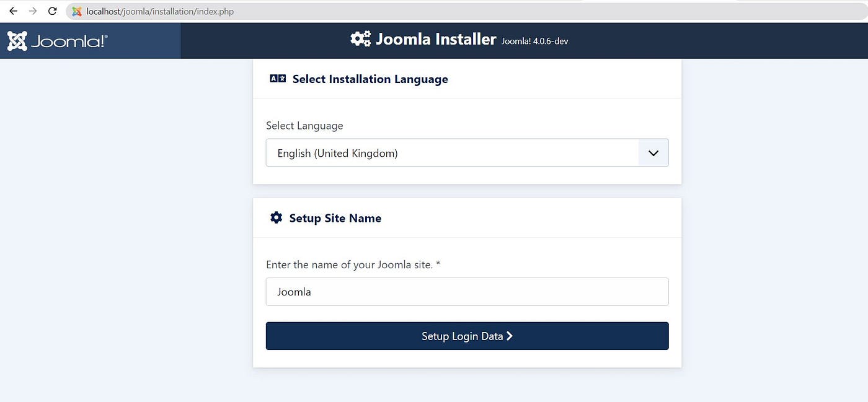Click the Select Language label
Image resolution: width=868 pixels, height=402 pixels.
pyautogui.click(x=304, y=126)
